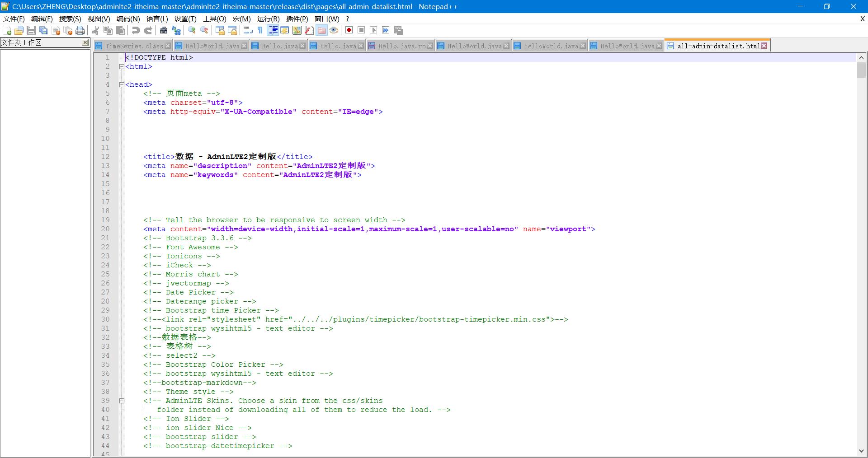Select the all-admin-datalist.html tab

click(718, 46)
